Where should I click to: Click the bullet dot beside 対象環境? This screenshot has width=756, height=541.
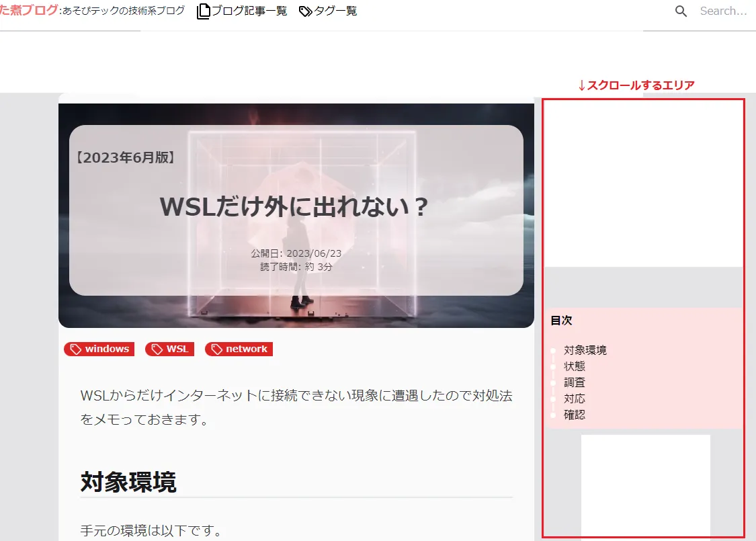[x=553, y=350]
